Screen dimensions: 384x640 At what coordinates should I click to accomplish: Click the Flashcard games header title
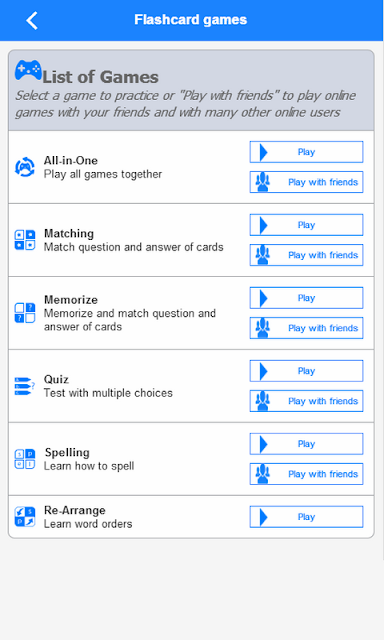click(191, 20)
